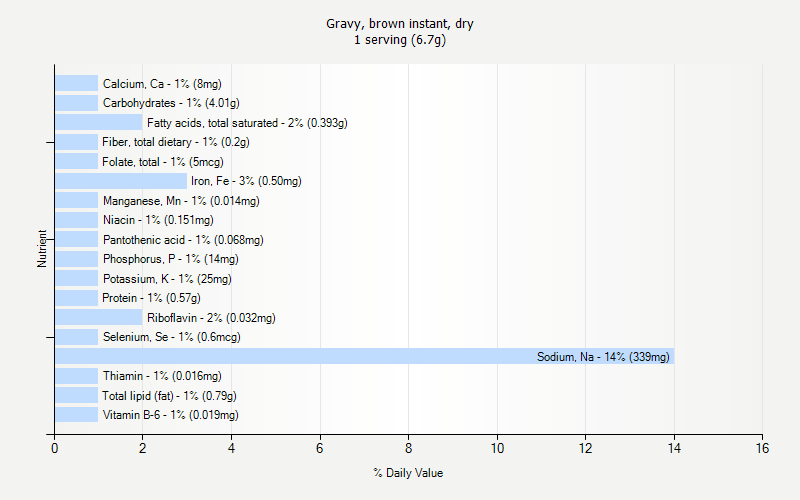Click 'Vitamin B-6 - 1% (0.019mg)' label

[x=170, y=415]
